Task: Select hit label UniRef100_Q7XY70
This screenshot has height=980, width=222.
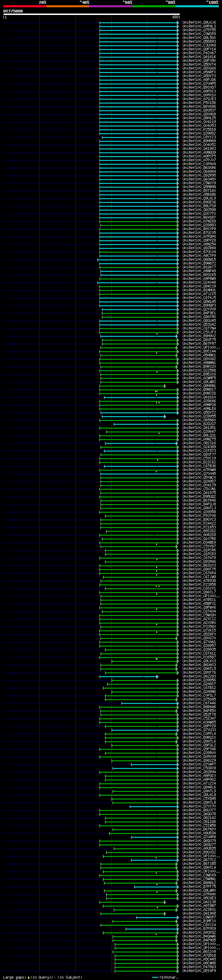Action: tap(199, 806)
